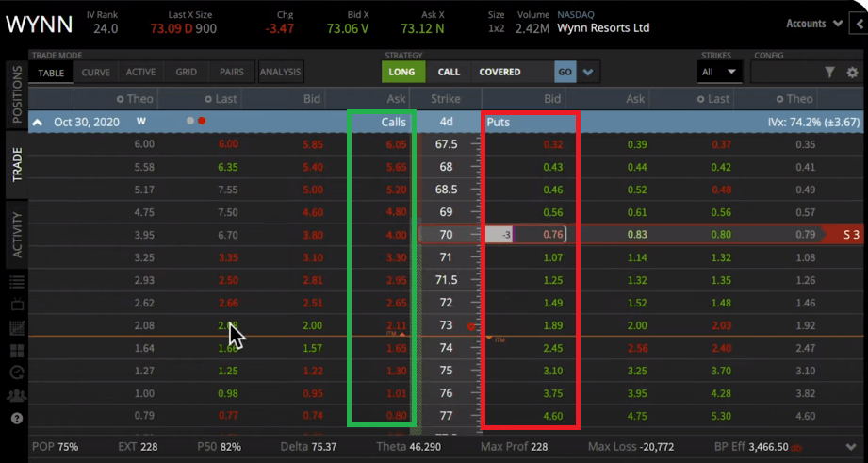Screen dimensions: 868x463
Task: Open the help question mark icon
Action: 16,418
